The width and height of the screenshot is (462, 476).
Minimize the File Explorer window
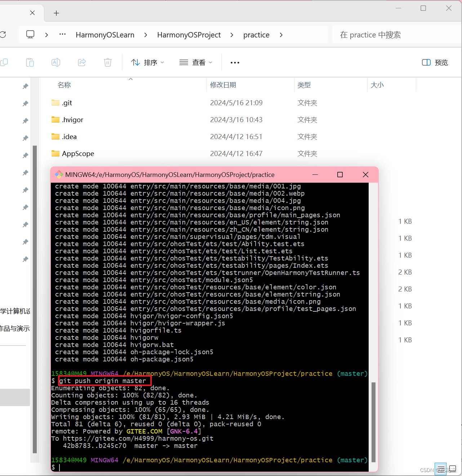399,8
